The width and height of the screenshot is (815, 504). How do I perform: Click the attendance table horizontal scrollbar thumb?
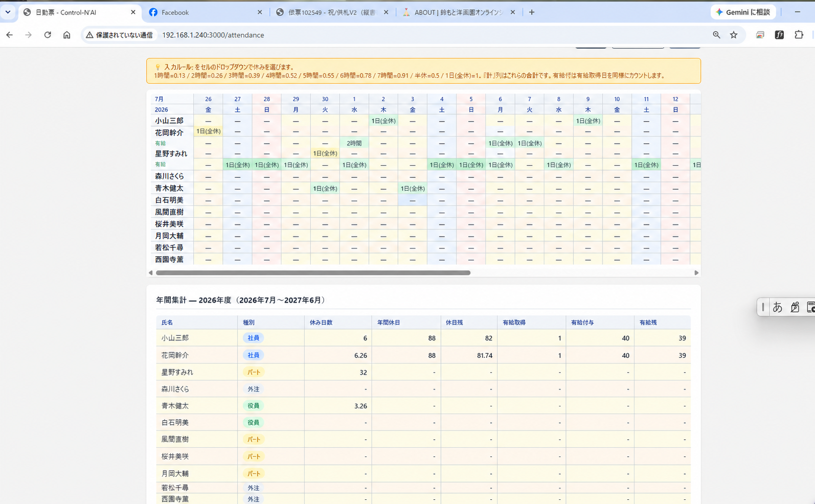point(313,273)
